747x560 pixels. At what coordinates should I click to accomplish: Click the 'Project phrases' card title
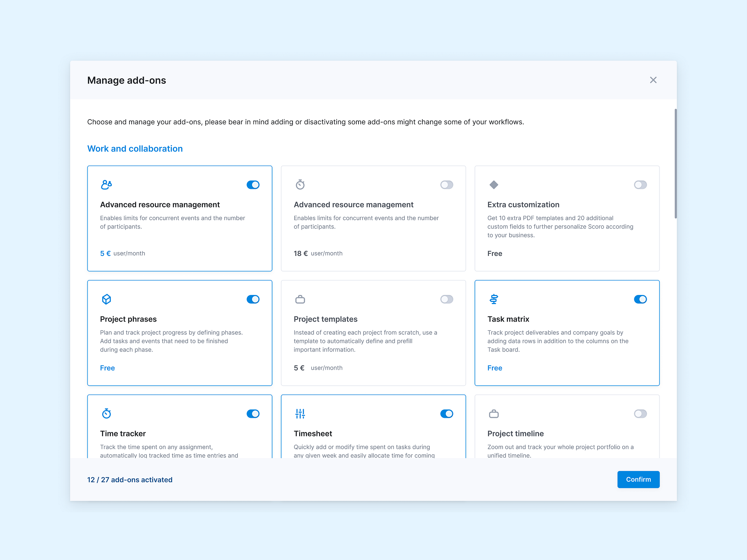point(128,319)
